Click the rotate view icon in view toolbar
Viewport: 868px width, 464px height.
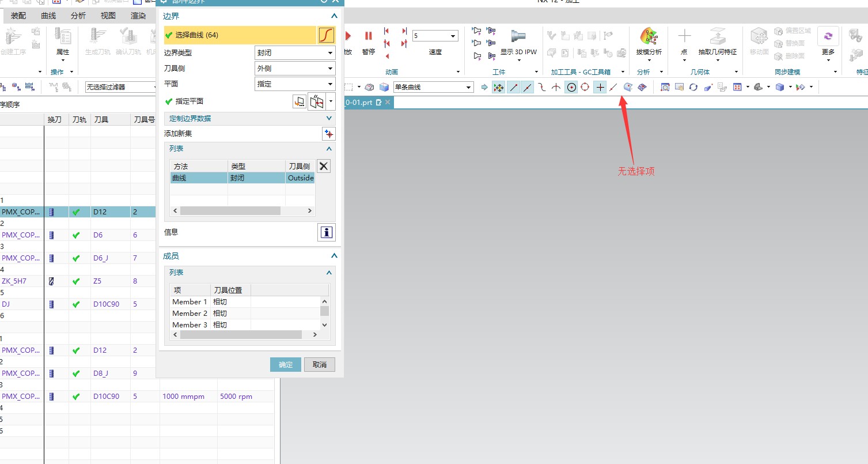pyautogui.click(x=693, y=87)
